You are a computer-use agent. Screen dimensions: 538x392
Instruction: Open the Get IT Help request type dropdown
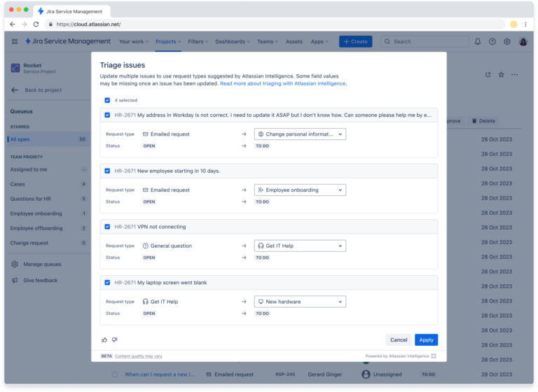pos(301,246)
